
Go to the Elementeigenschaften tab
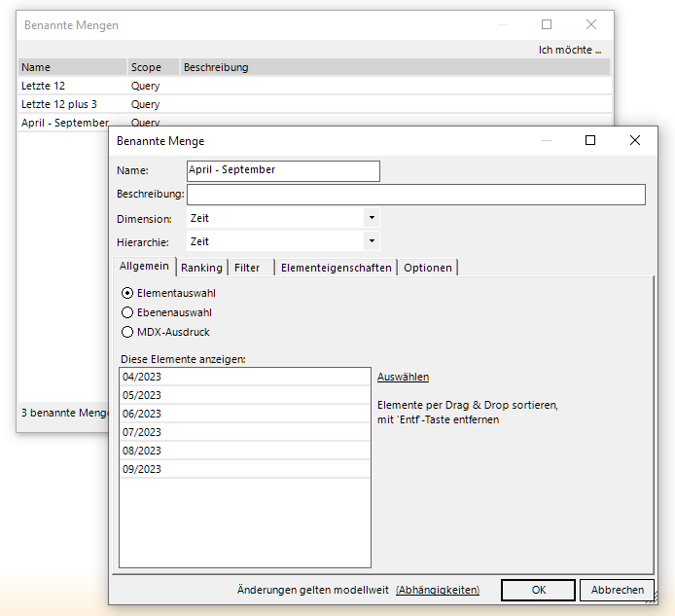click(x=336, y=268)
